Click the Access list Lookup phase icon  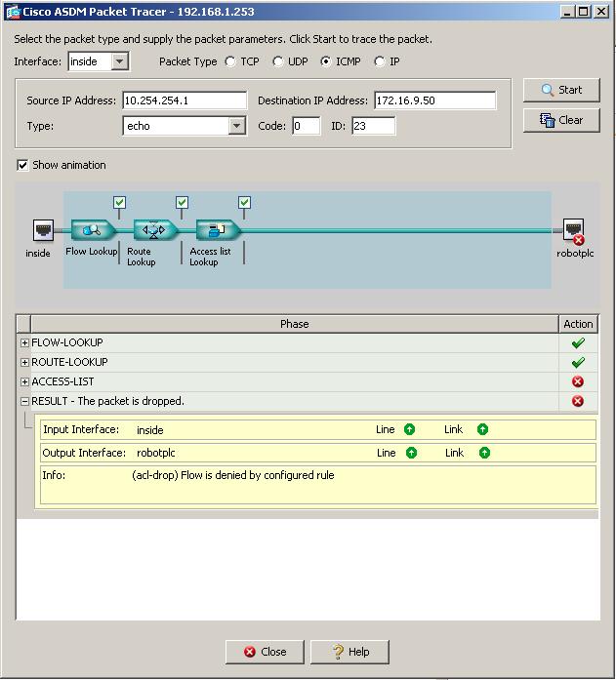(x=219, y=230)
